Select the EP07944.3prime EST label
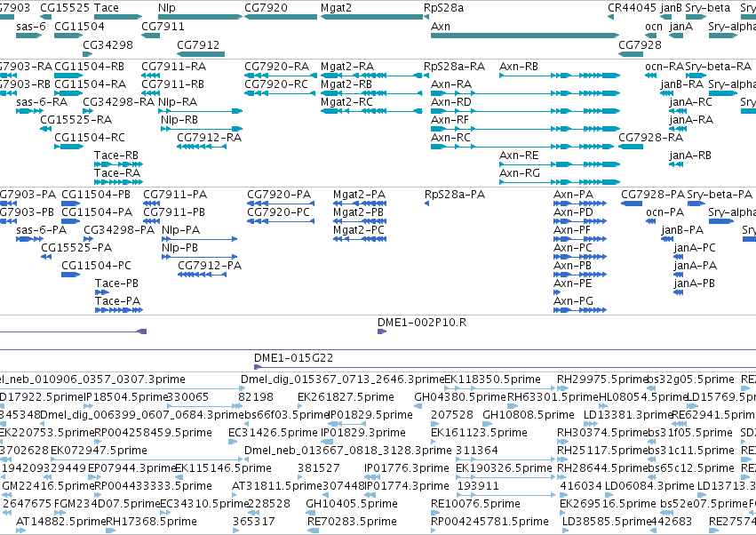Screen dimensions: 756x535 point(132,468)
